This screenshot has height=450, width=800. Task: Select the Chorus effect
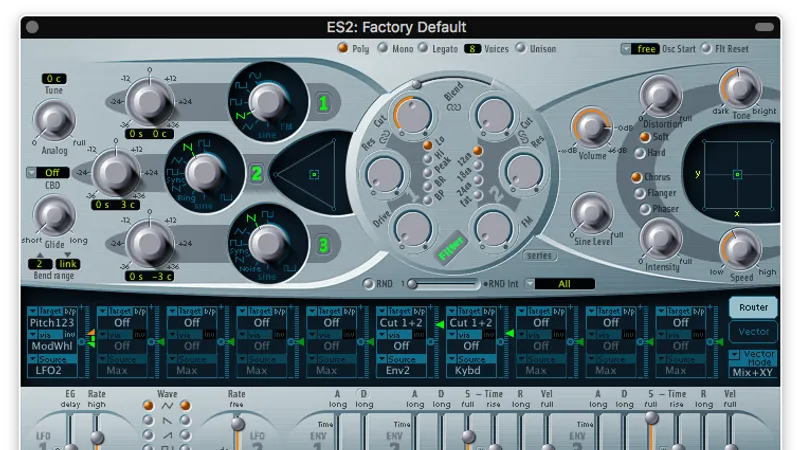tap(636, 177)
